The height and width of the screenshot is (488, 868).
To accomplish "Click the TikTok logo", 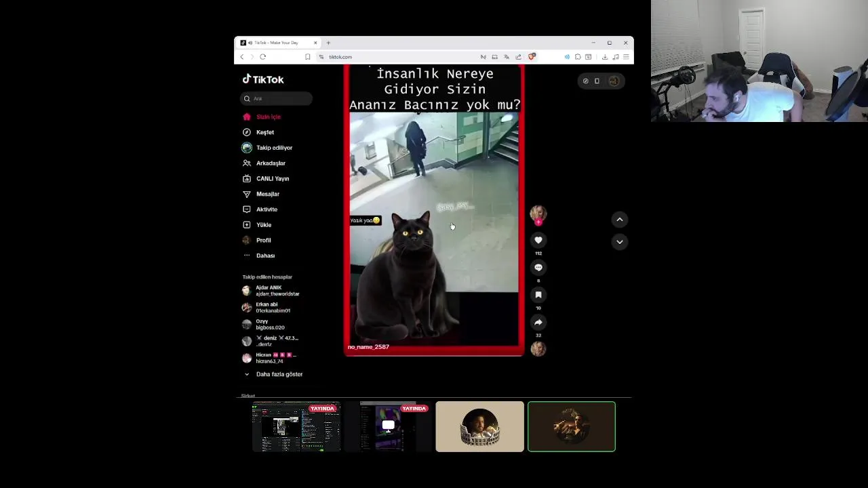I will (x=263, y=79).
